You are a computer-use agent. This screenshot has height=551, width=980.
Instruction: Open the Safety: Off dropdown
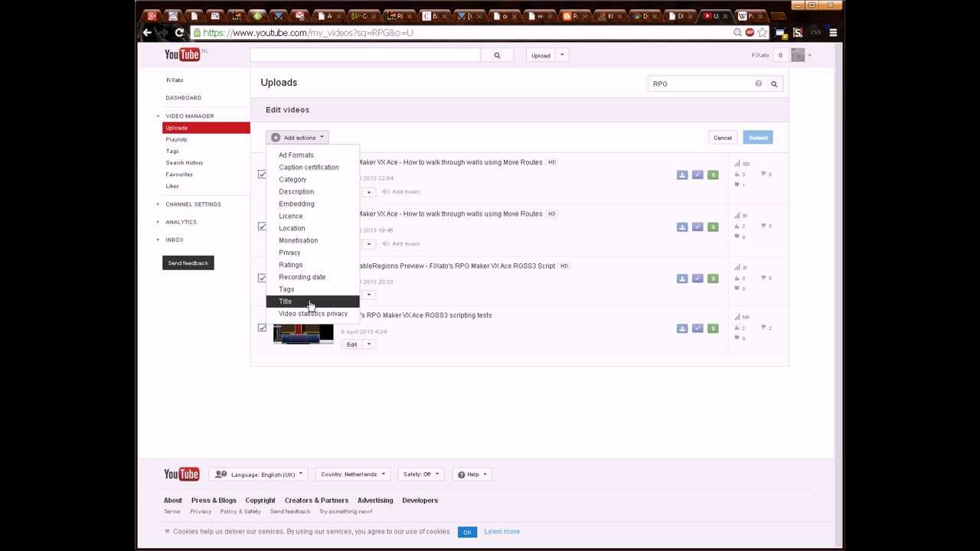pos(421,474)
